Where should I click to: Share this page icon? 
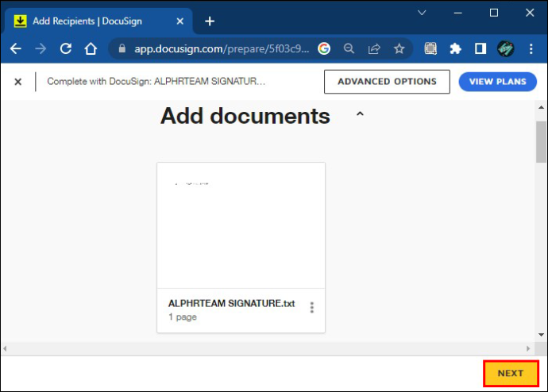[x=374, y=48]
